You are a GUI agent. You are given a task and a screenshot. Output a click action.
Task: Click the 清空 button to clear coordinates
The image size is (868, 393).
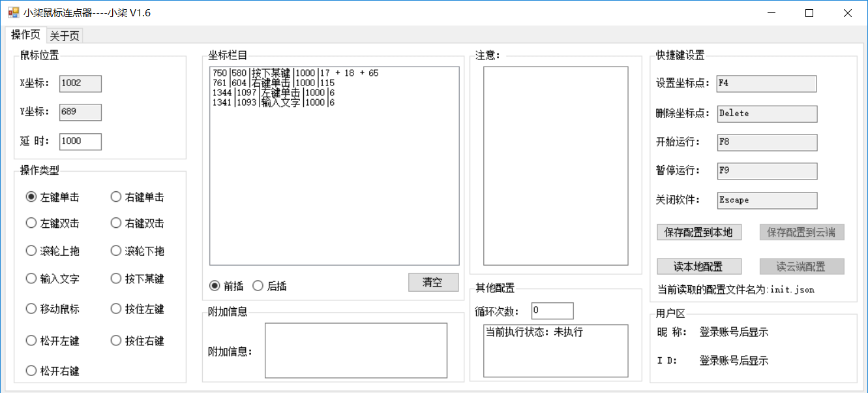[433, 282]
